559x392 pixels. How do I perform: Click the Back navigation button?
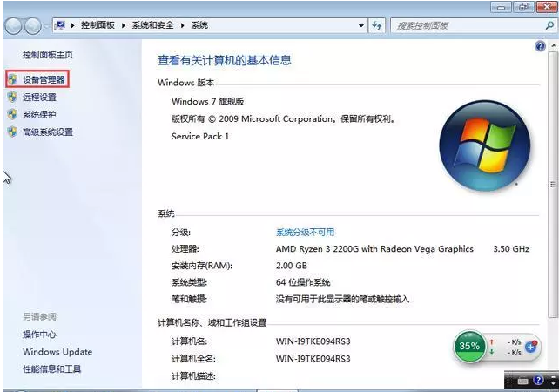click(x=13, y=25)
